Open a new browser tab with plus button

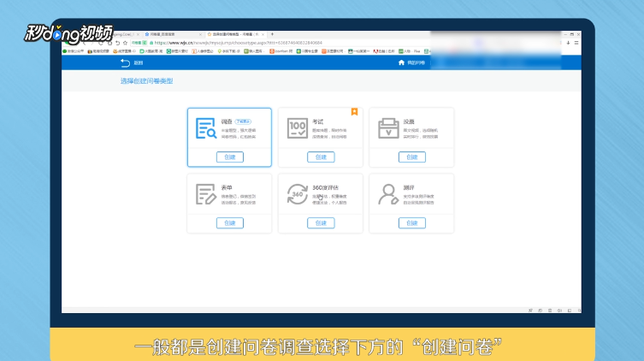(272, 34)
